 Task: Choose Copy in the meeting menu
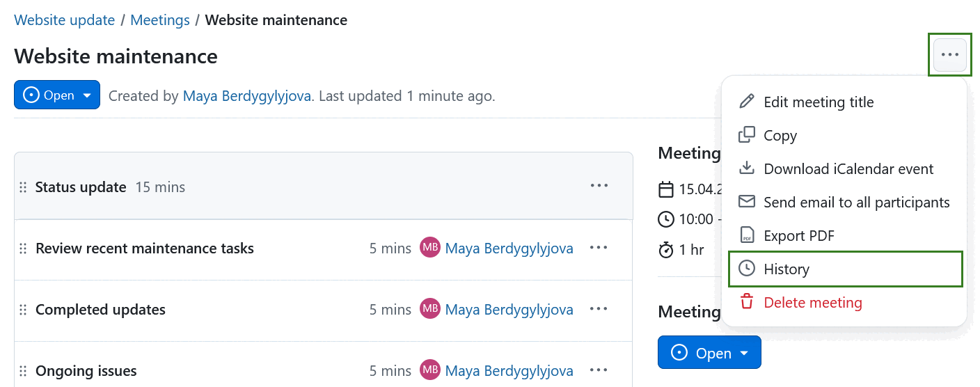click(x=780, y=136)
